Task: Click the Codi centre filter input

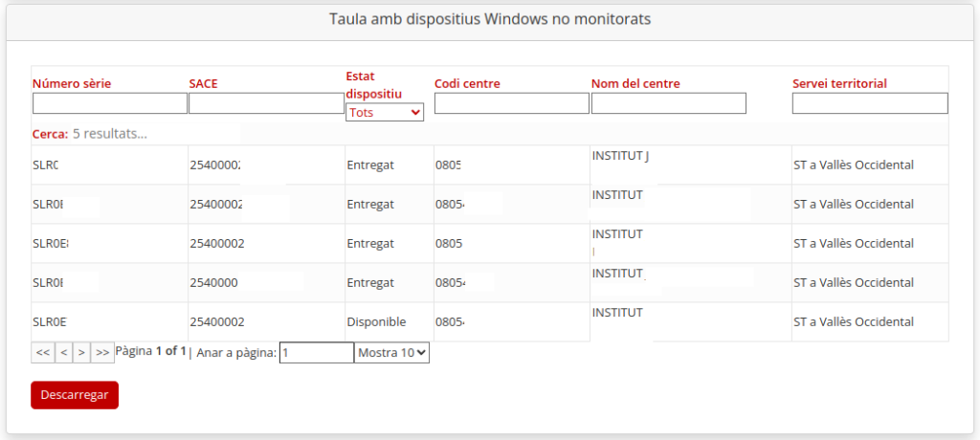Action: [x=511, y=103]
